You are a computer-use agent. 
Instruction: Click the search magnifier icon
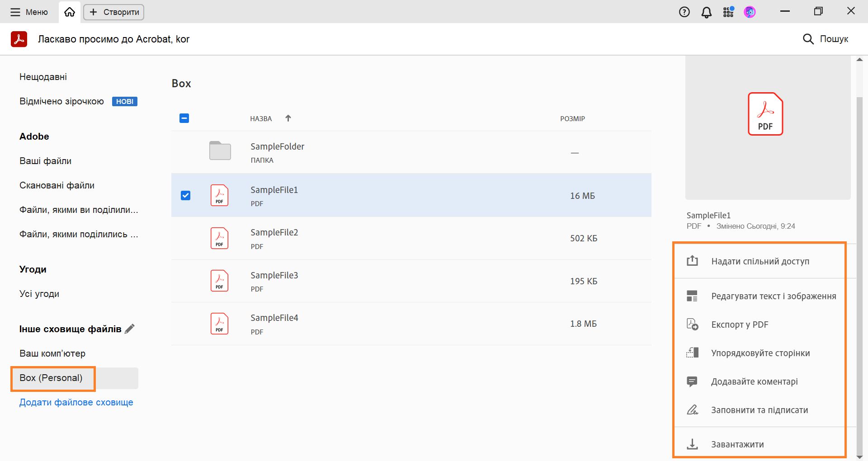tap(808, 39)
